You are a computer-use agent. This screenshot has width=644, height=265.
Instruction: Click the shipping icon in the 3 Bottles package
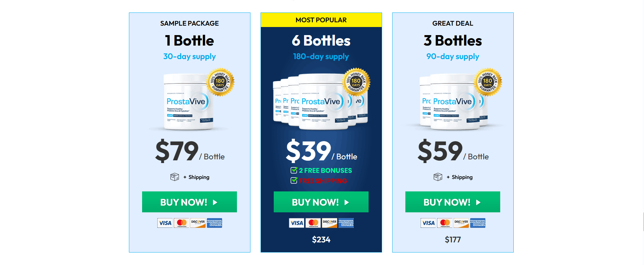point(438,177)
